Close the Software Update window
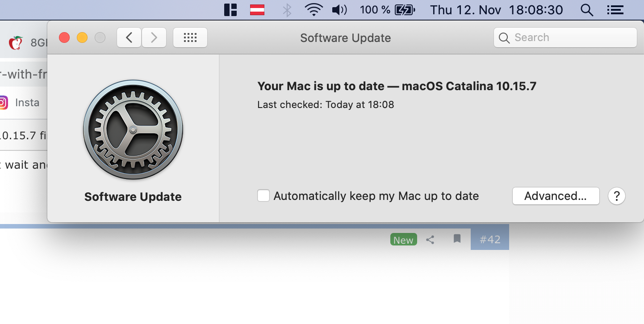644x324 pixels. pos(64,37)
